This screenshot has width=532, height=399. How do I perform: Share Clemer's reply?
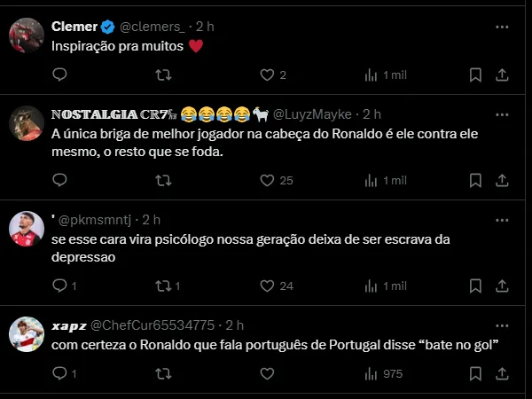click(502, 75)
